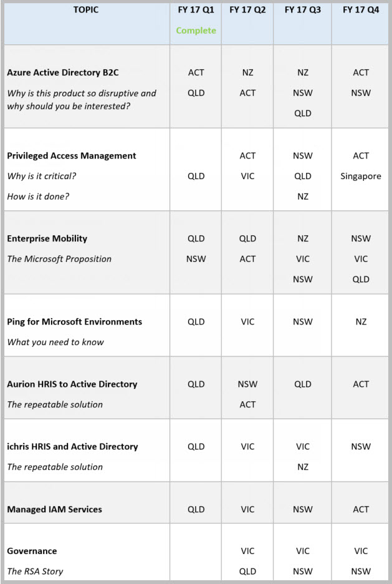Click the FY 17 Q4 column header
The image size is (392, 584).
coord(361,10)
